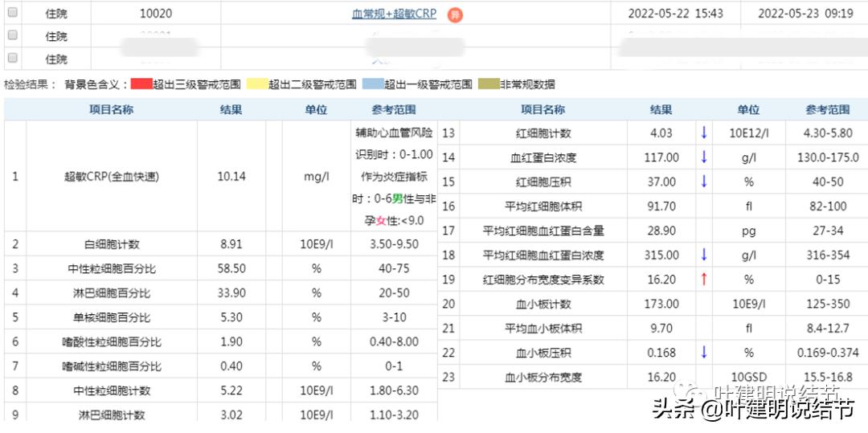Click the orange 异 abnormal badge
The width and height of the screenshot is (868, 433).
[x=455, y=15]
